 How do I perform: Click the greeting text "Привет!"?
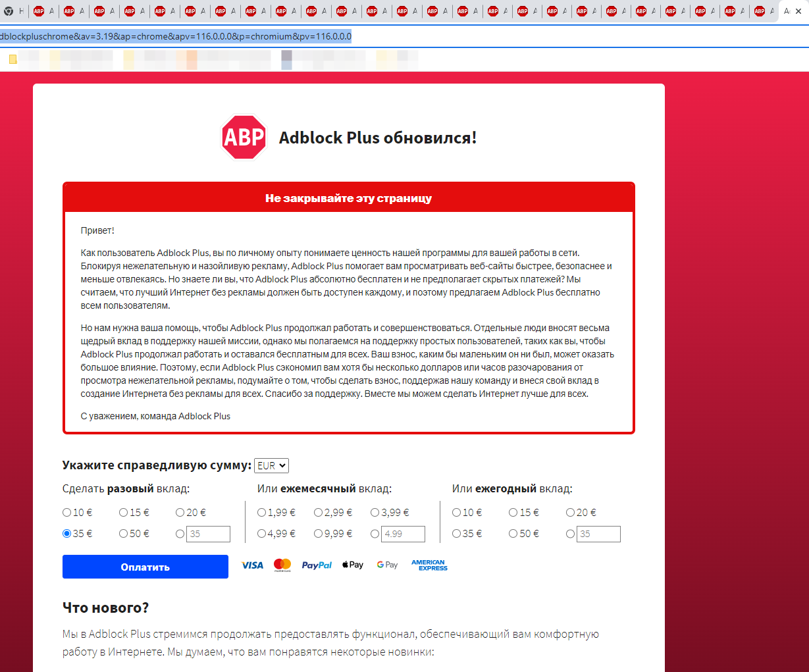(x=97, y=230)
